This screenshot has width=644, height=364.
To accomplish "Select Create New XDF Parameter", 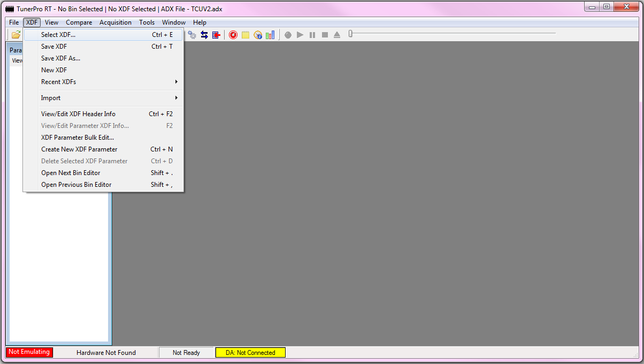I will (79, 149).
